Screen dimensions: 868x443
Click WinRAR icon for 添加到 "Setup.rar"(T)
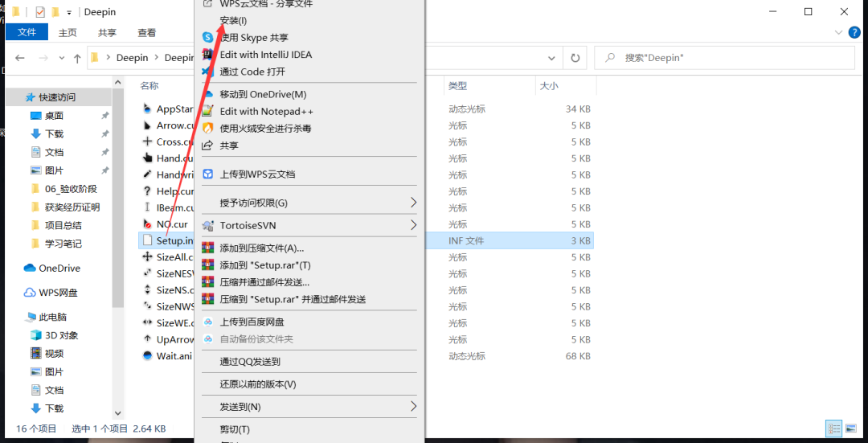207,265
